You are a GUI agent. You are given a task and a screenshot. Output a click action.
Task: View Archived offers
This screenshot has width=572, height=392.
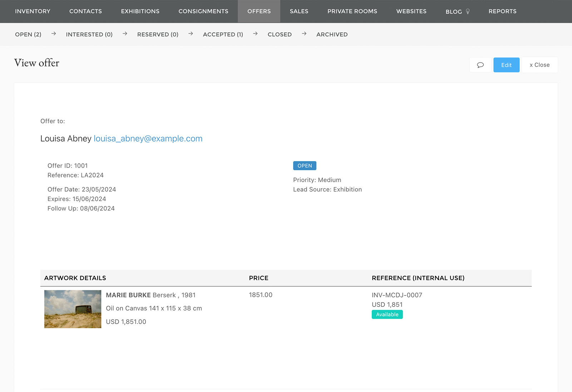[x=332, y=34]
